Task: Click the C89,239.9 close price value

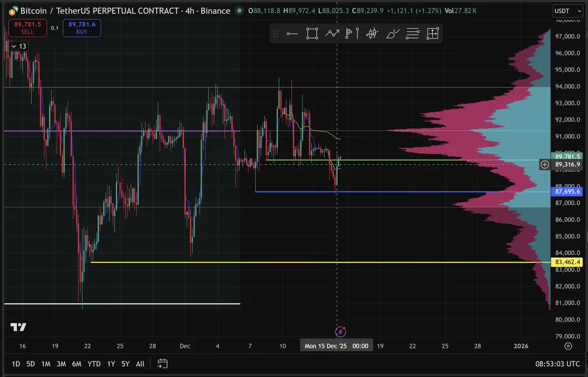Action: click(368, 10)
